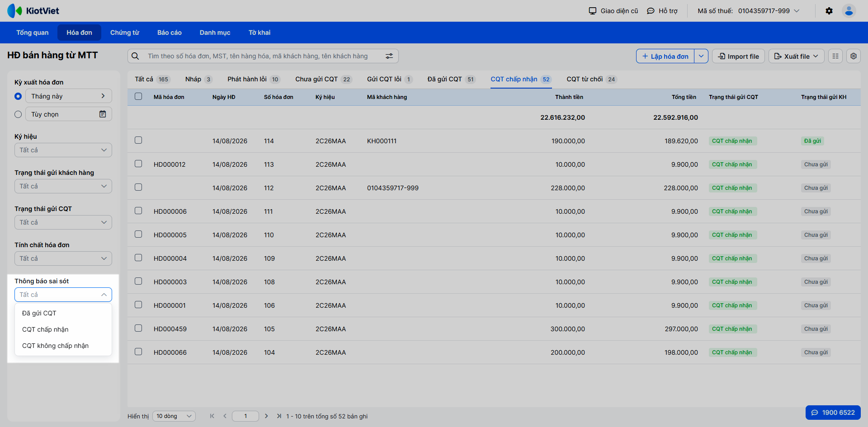This screenshot has height=427, width=868.
Task: Switch to the Chưa gửi CQT tab
Action: 324,79
